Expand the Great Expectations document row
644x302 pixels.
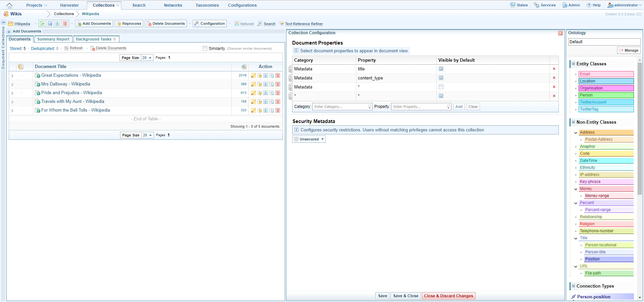12,76
